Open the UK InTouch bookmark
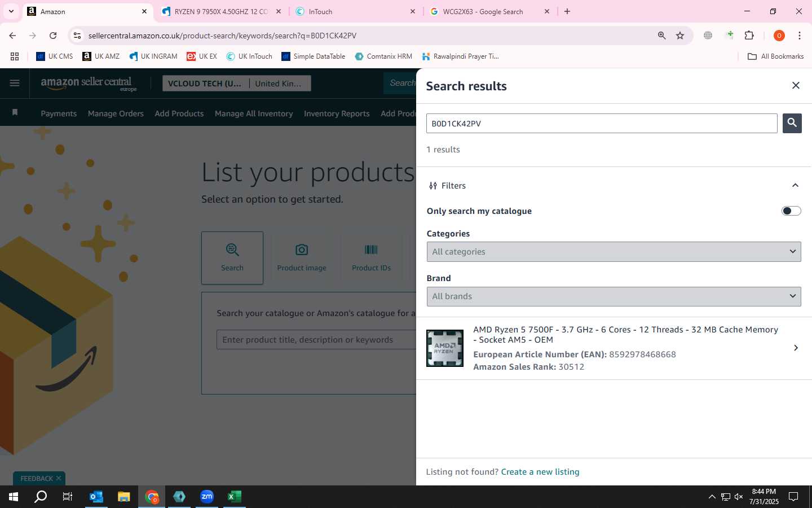Viewport: 812px width, 508px height. [x=249, y=56]
